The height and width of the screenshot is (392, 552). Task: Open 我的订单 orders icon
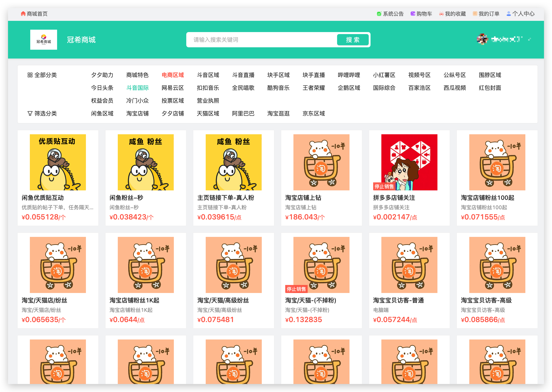pos(475,14)
